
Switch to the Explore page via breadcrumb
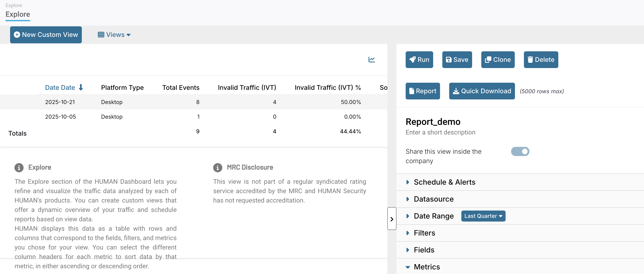[14, 5]
